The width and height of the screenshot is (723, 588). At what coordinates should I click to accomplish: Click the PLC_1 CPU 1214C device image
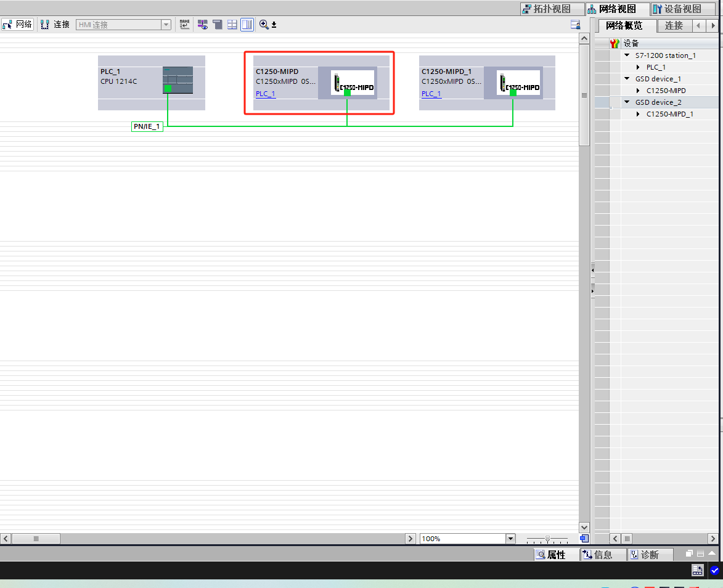click(178, 80)
